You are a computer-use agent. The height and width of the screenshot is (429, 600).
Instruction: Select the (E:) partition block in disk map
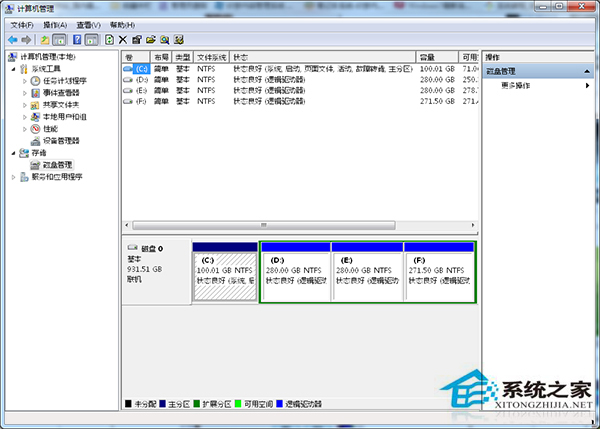pos(367,272)
